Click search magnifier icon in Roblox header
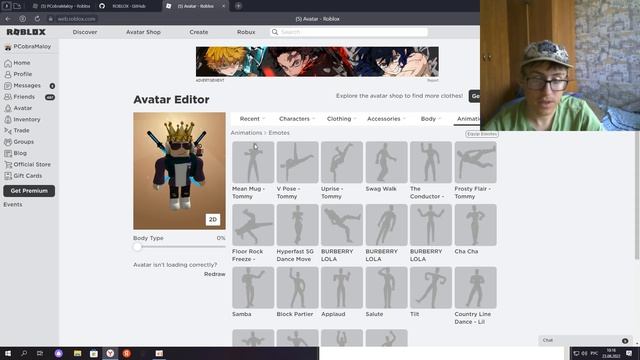 pos(275,32)
